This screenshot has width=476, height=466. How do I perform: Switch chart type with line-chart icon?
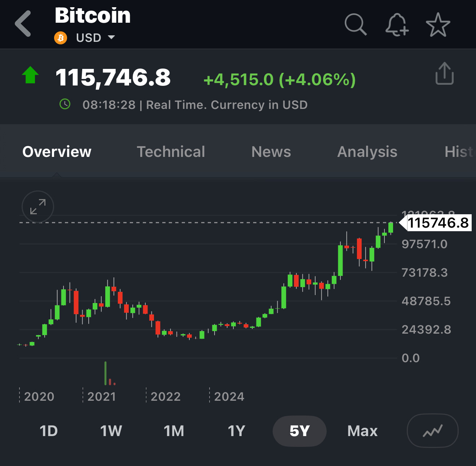click(x=432, y=431)
